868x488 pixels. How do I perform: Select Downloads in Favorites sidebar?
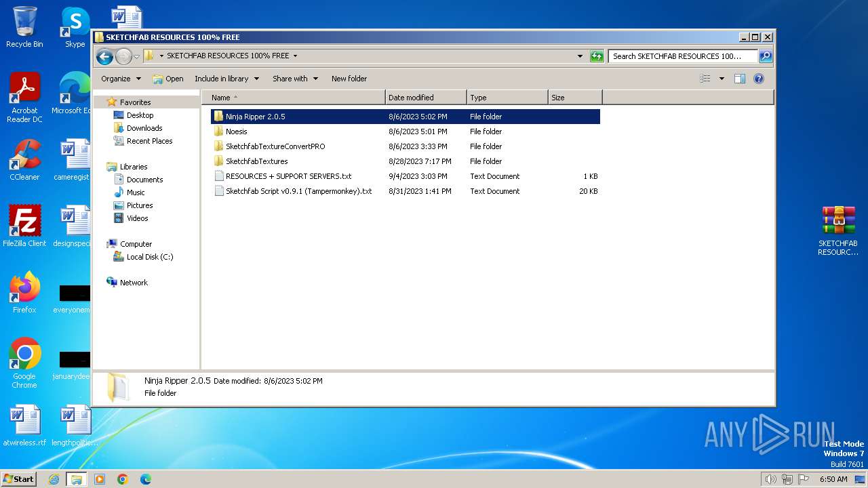pos(144,128)
